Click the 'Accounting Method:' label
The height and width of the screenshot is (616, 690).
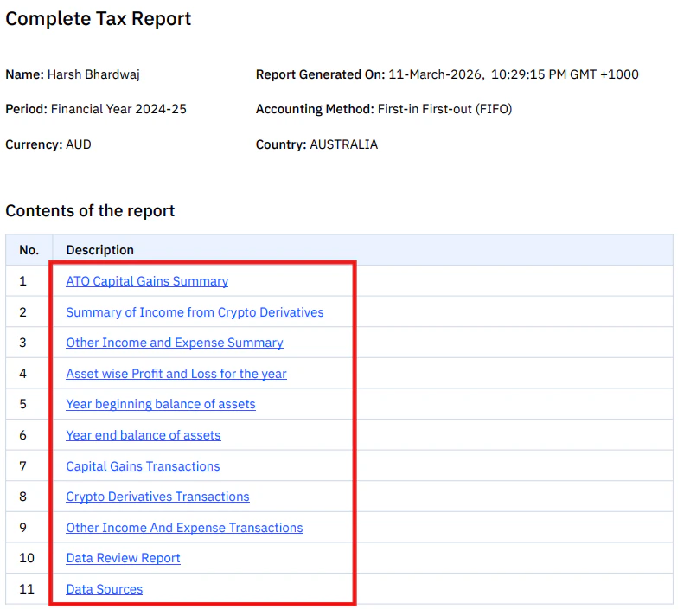pos(315,109)
